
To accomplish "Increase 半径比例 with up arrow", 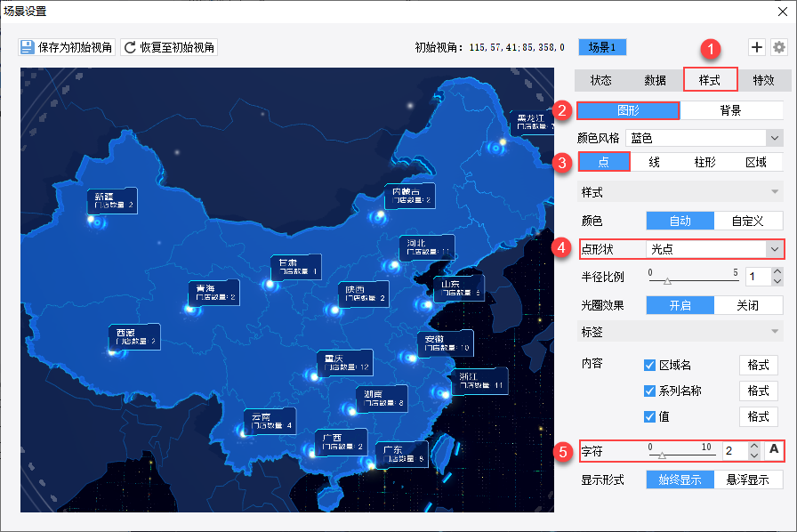I will pyautogui.click(x=777, y=272).
